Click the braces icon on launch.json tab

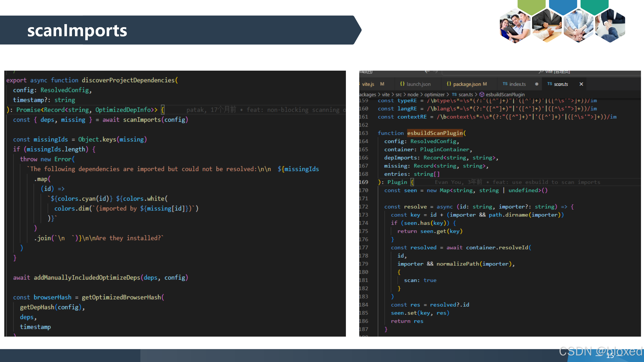pos(402,84)
